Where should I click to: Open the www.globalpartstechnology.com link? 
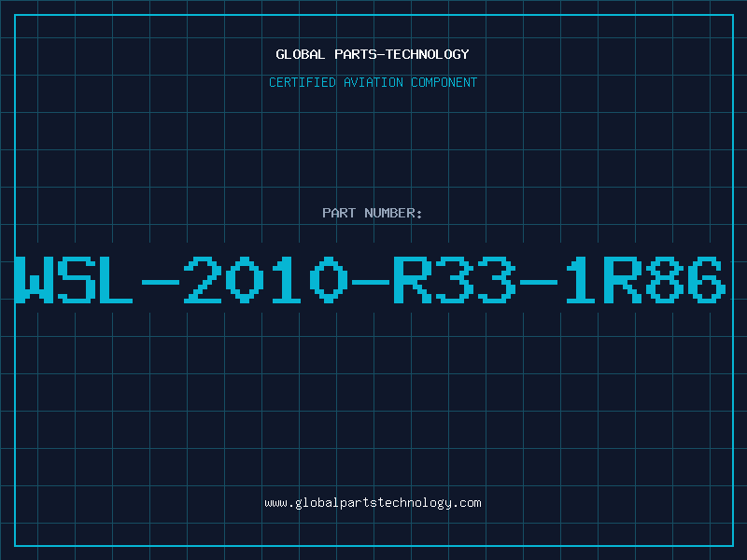pos(373,503)
